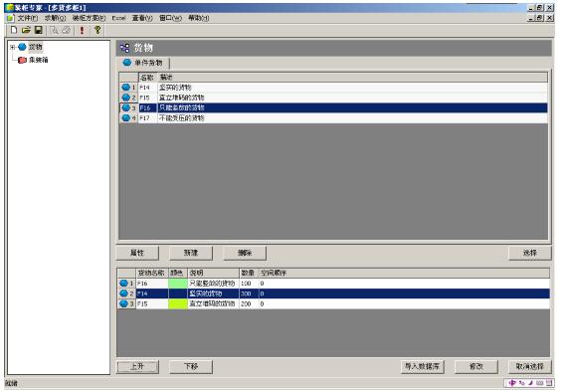This screenshot has height=392, width=563.
Task: Click the row 4 icon of F17 in 单件货物 list
Action: click(x=125, y=117)
